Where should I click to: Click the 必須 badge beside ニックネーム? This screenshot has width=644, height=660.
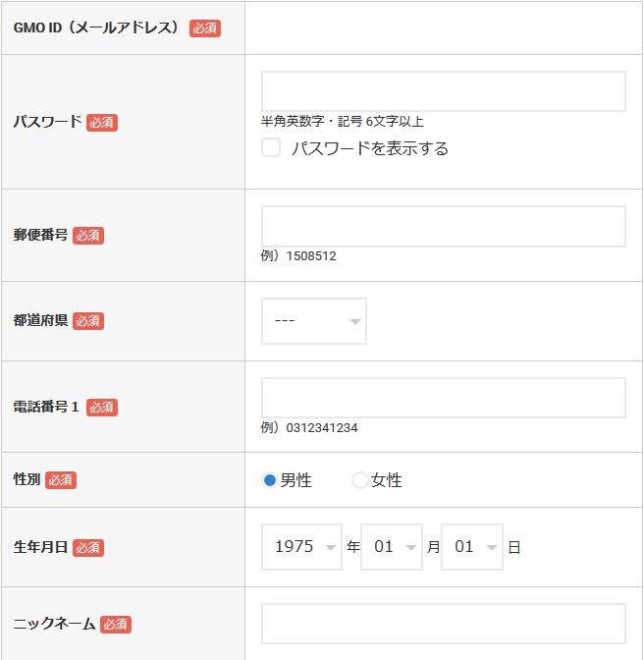click(116, 625)
